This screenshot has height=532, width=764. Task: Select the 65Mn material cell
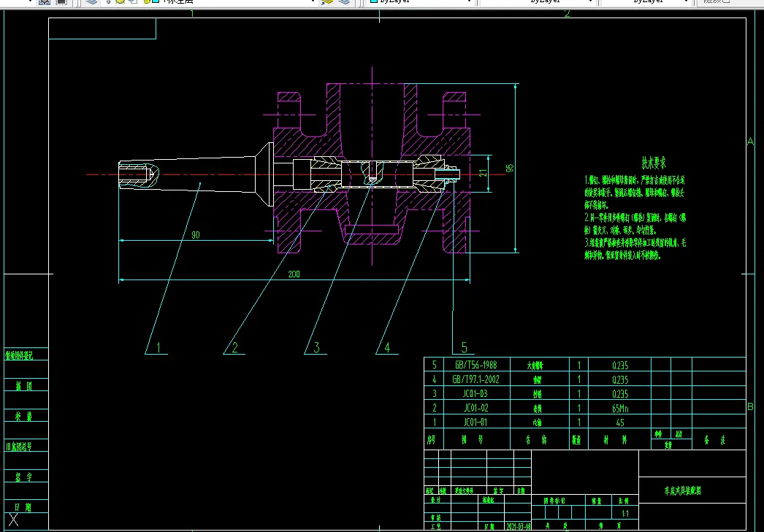pos(620,409)
